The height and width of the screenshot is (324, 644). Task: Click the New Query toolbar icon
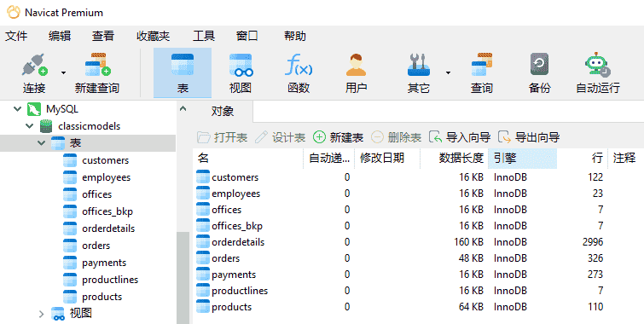coord(97,65)
